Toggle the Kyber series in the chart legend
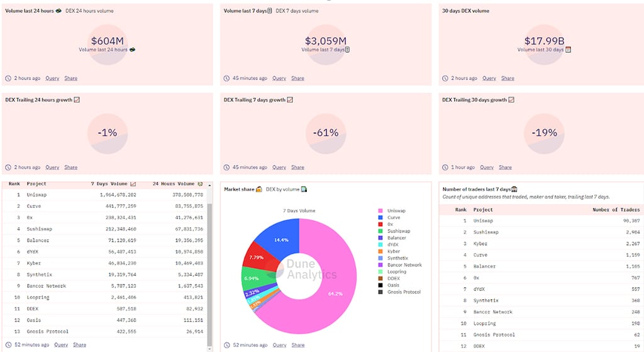This screenshot has height=352, width=644. (x=389, y=251)
